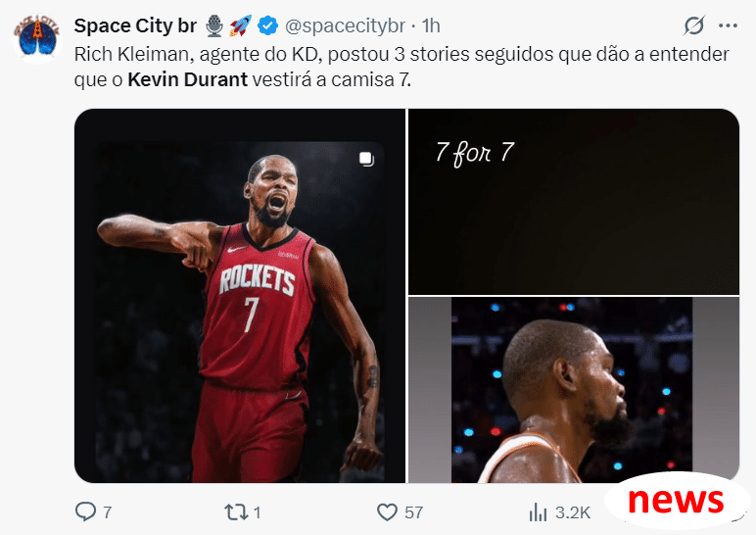This screenshot has width=756, height=535.
Task: Click the blue verified badge
Action: pos(267,25)
